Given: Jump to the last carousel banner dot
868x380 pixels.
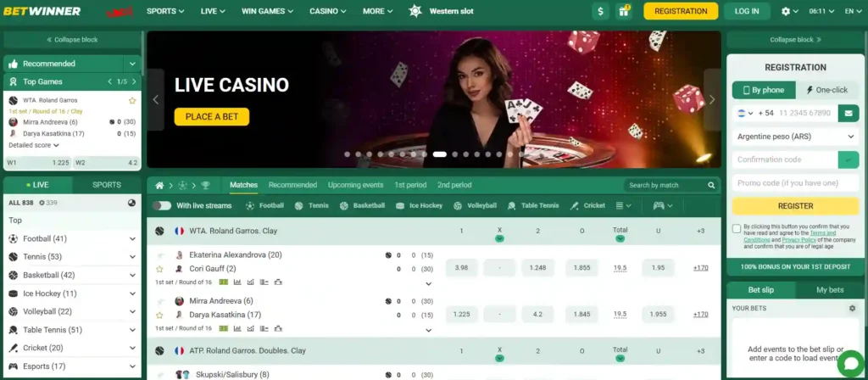Looking at the screenshot, I should 522,154.
